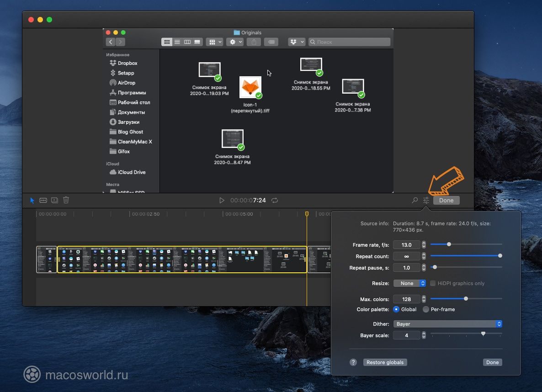This screenshot has width=542, height=392.
Task: Start playback with the play button
Action: tap(222, 200)
